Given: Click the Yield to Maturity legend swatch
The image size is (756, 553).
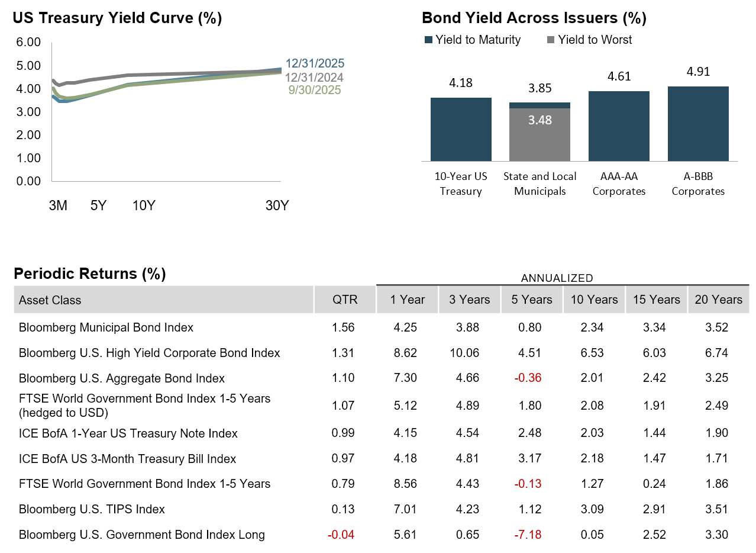Looking at the screenshot, I should click(x=429, y=40).
